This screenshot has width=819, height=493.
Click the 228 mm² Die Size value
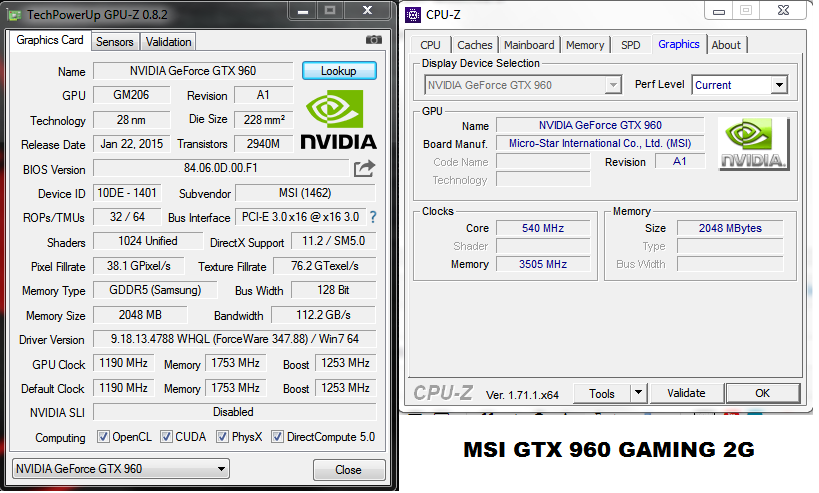point(264,120)
